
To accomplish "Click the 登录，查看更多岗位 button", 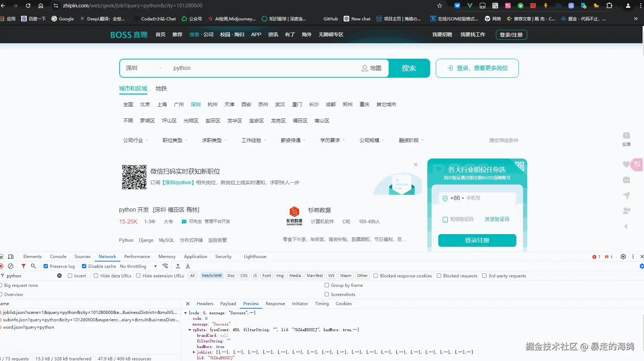I will 477,68.
